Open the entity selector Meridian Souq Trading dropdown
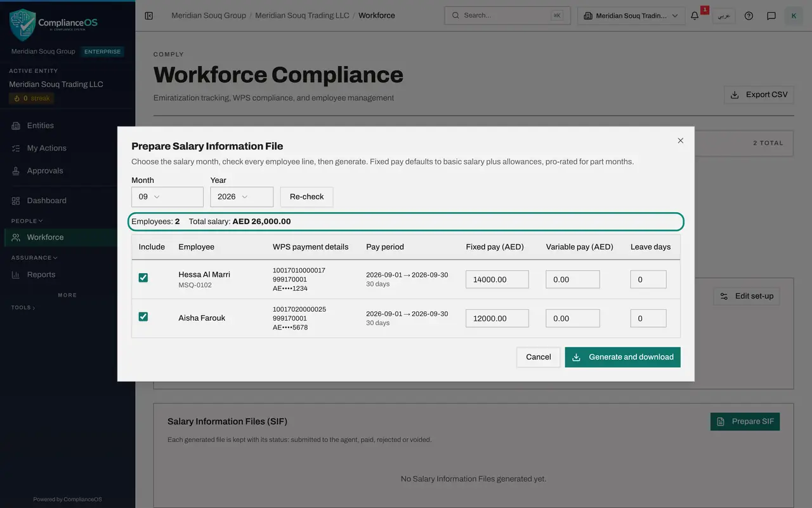The height and width of the screenshot is (508, 812). coord(631,16)
